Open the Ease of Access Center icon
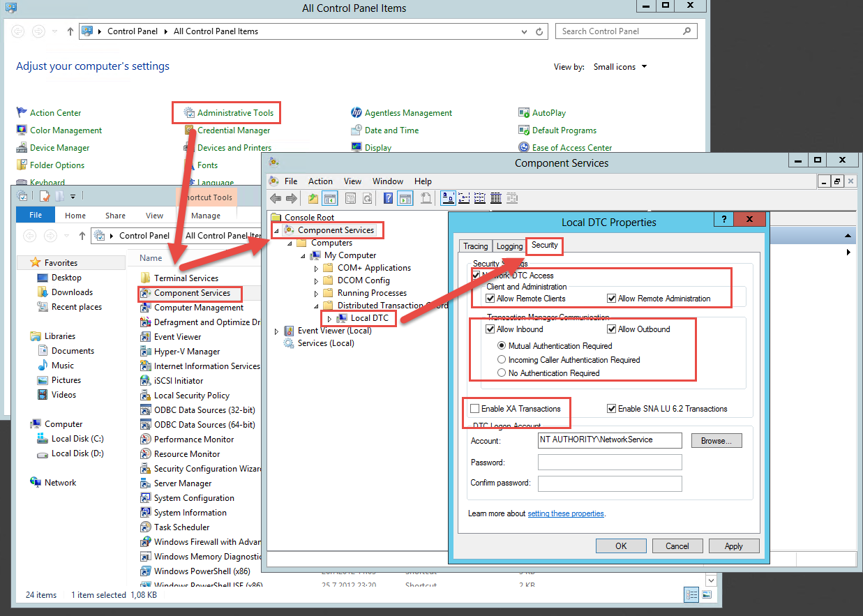This screenshot has height=616, width=863. point(525,148)
